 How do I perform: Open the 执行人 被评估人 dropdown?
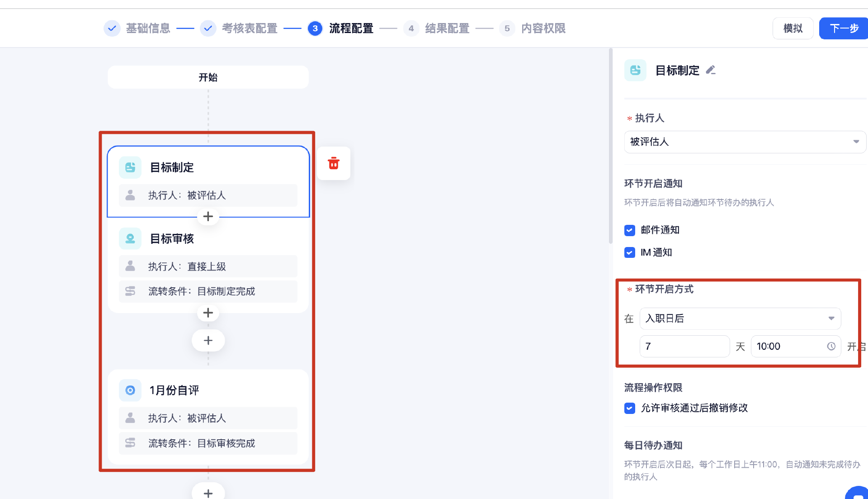coord(745,142)
